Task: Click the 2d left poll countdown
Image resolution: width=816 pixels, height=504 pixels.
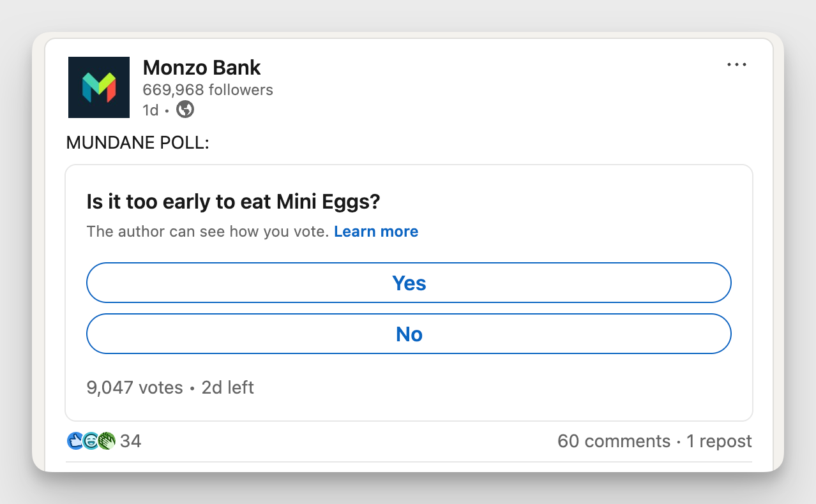Action: click(x=227, y=387)
